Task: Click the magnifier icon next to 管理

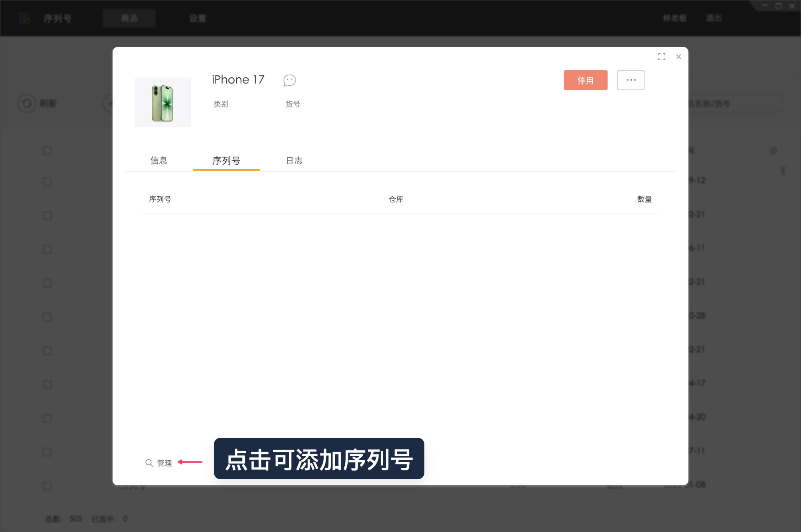Action: (149, 463)
